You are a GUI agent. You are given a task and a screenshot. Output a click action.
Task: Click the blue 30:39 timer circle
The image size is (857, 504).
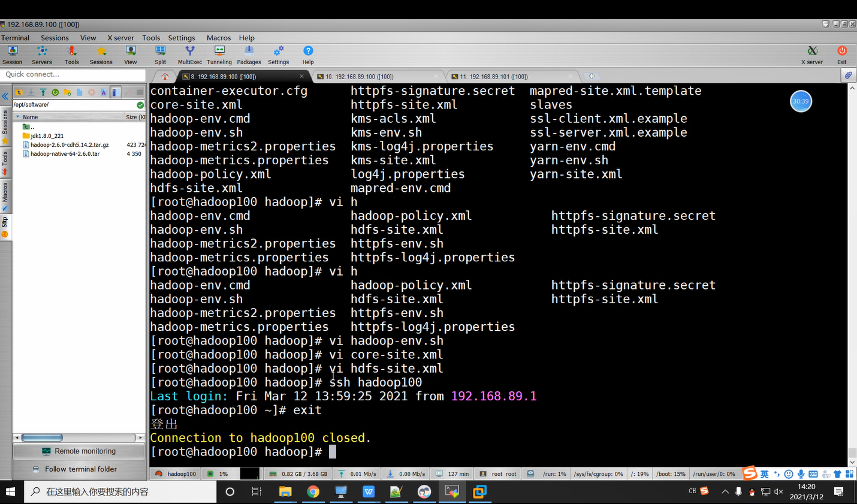coord(801,101)
